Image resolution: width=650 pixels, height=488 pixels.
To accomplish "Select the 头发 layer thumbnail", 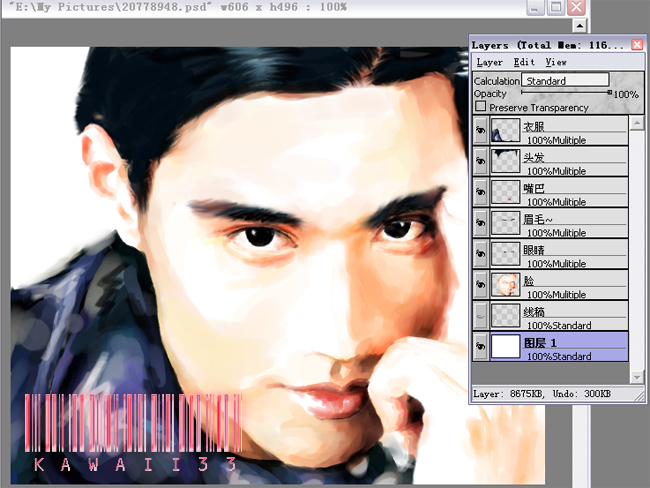I will point(505,161).
